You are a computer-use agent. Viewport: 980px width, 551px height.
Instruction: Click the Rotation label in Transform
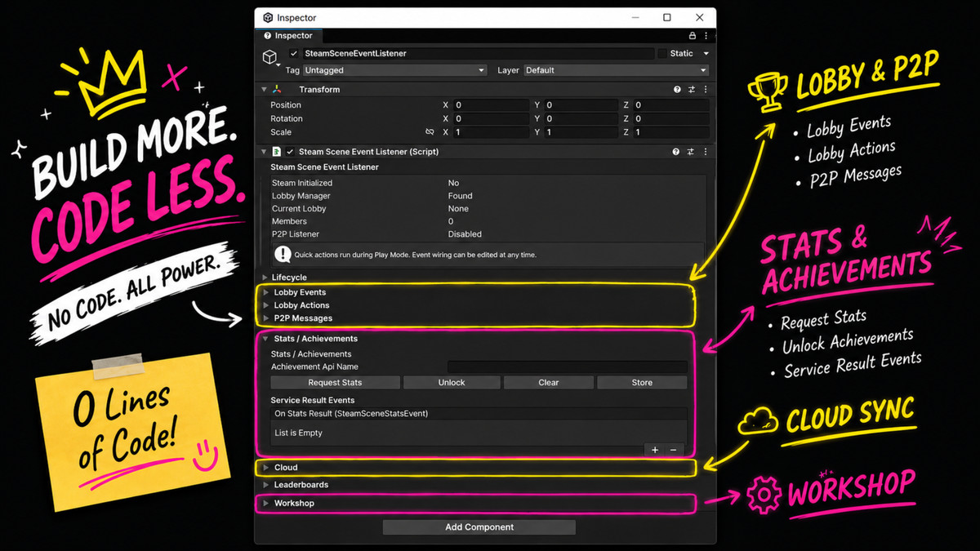click(x=287, y=119)
